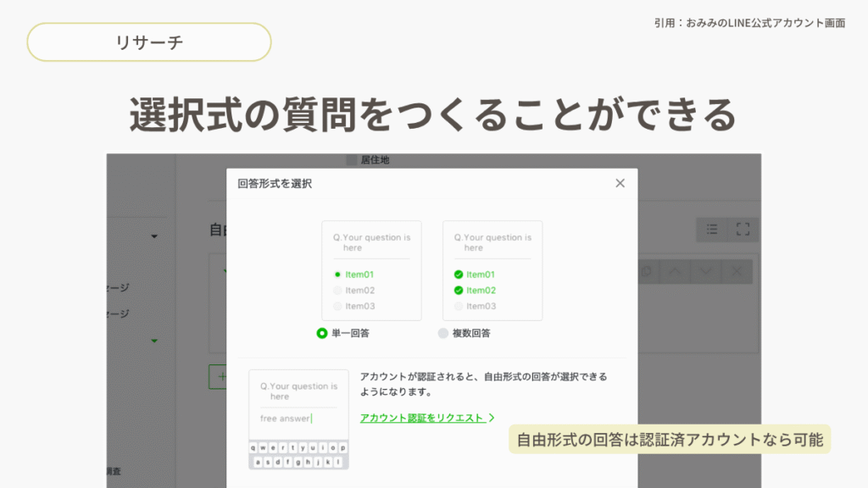Move question down with the down chevron
Image resolution: width=868 pixels, height=488 pixels.
point(705,271)
